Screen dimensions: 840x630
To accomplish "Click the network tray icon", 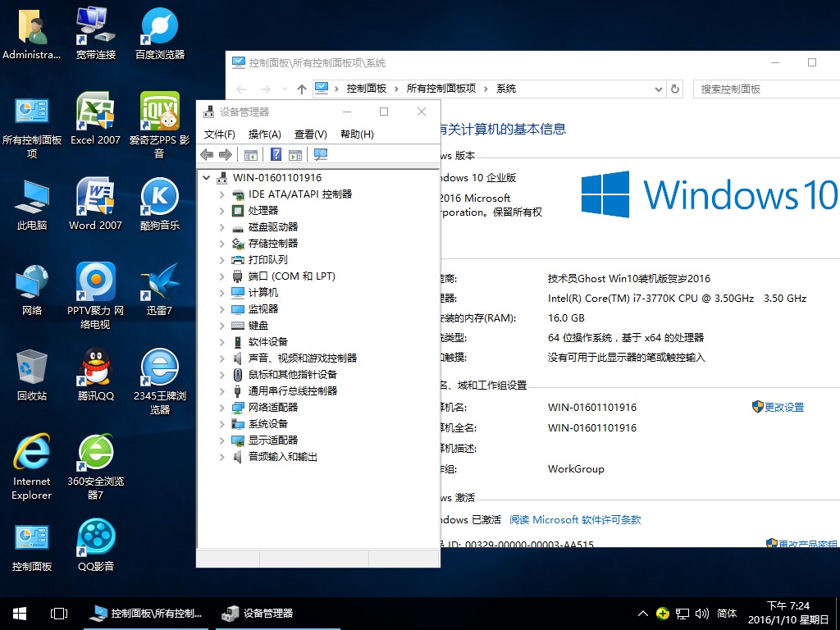I will coord(682,614).
